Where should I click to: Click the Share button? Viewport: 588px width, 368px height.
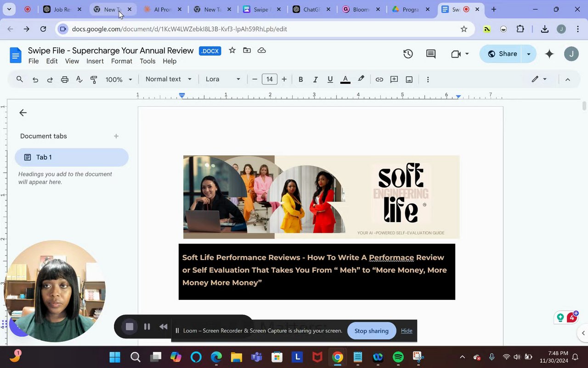pyautogui.click(x=502, y=54)
